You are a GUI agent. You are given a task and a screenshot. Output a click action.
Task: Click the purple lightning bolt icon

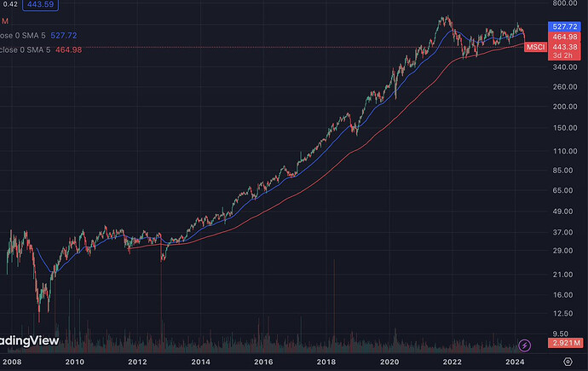tap(525, 345)
